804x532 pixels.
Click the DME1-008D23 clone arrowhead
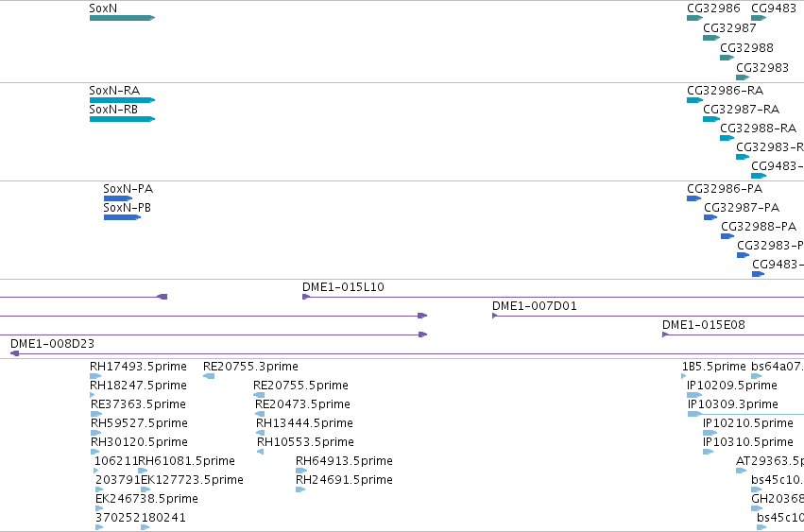click(x=15, y=353)
